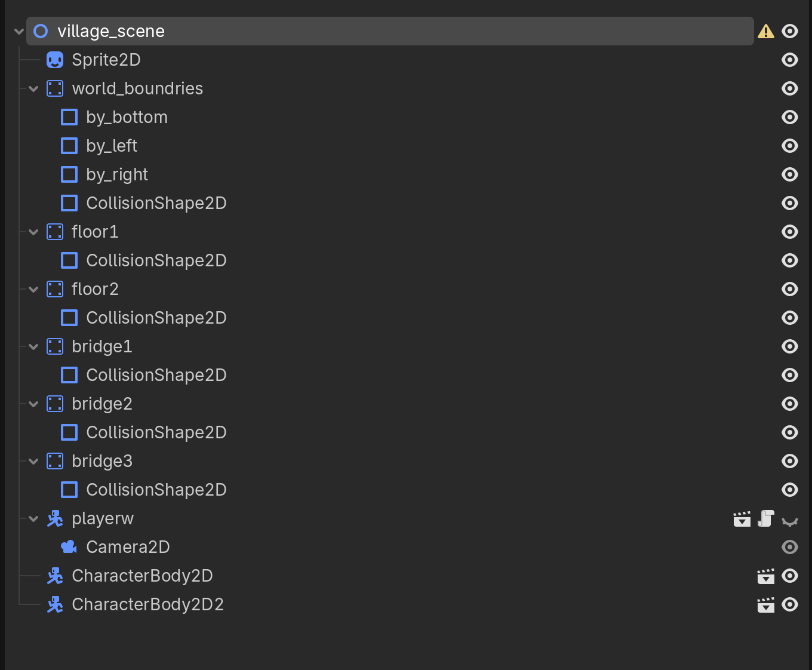The height and width of the screenshot is (670, 812).
Task: Collapse the village_scene root node
Action: pyautogui.click(x=19, y=31)
